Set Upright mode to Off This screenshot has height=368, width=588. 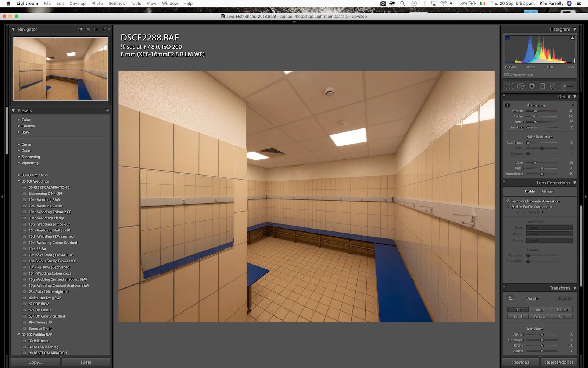click(518, 309)
